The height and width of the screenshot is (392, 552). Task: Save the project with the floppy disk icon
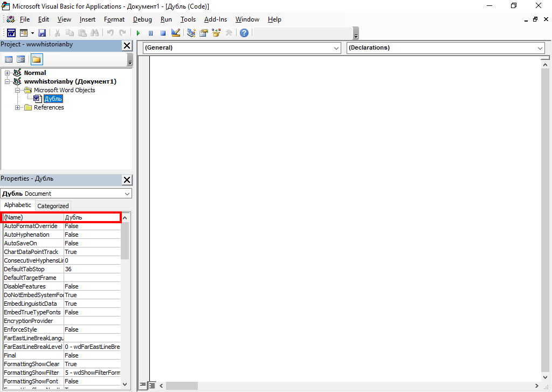[42, 33]
